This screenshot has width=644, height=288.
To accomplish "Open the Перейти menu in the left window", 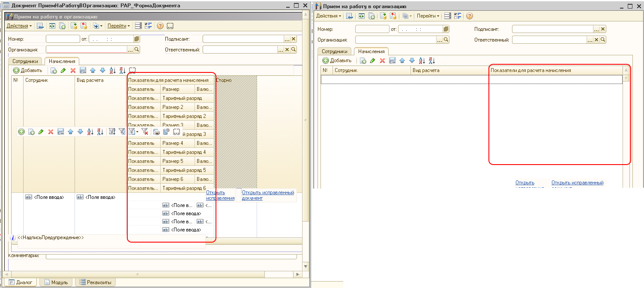I will (119, 26).
